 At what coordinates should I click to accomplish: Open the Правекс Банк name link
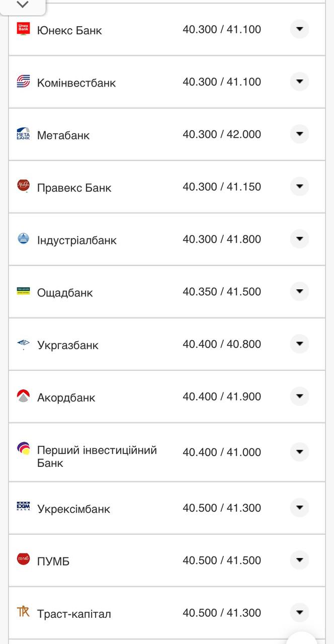[74, 188]
